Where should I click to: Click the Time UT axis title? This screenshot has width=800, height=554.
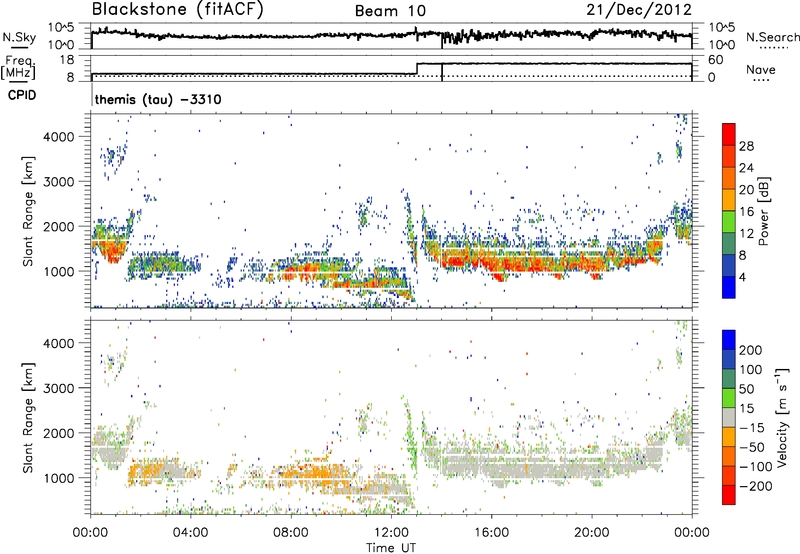[391, 548]
